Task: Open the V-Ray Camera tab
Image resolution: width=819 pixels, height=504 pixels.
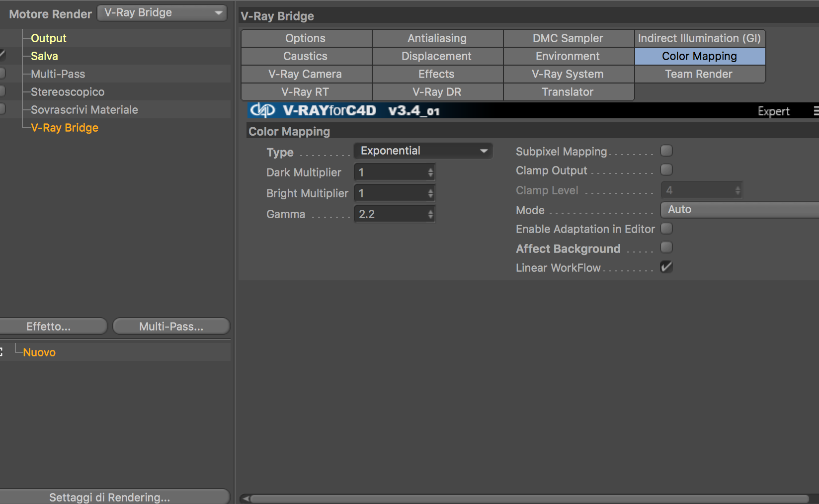Action: click(307, 74)
